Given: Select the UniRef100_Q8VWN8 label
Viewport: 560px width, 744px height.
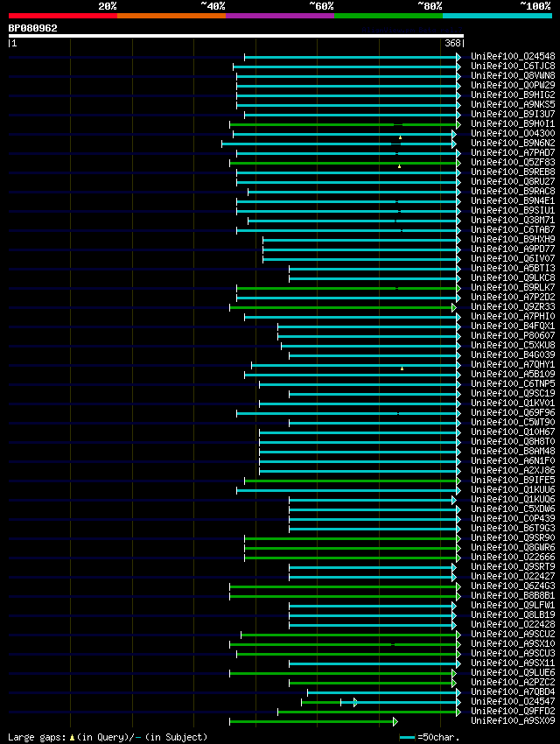Looking at the screenshot, I should click(x=513, y=75).
